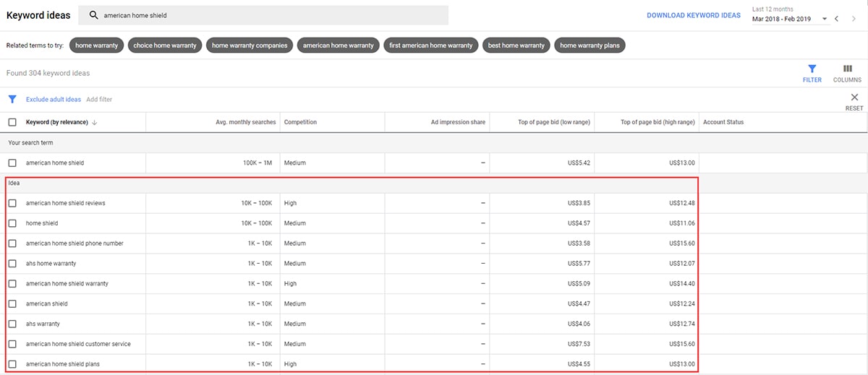Tick checkbox for american home shield phone number
Image resolution: width=868 pixels, height=375 pixels.
[x=12, y=243]
